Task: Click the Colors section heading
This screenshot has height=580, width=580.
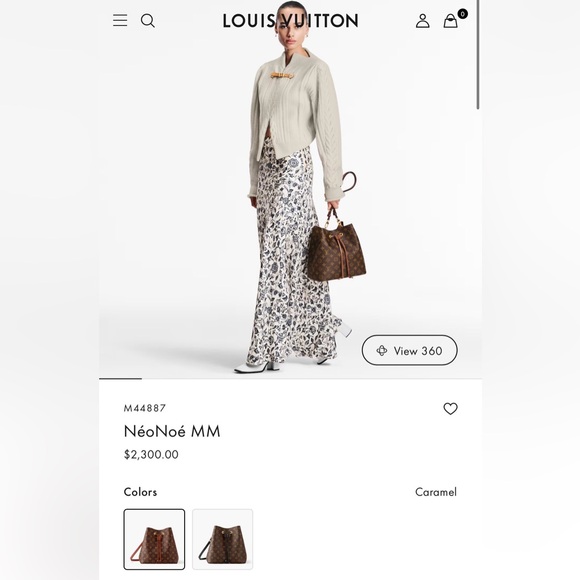Action: point(140,492)
